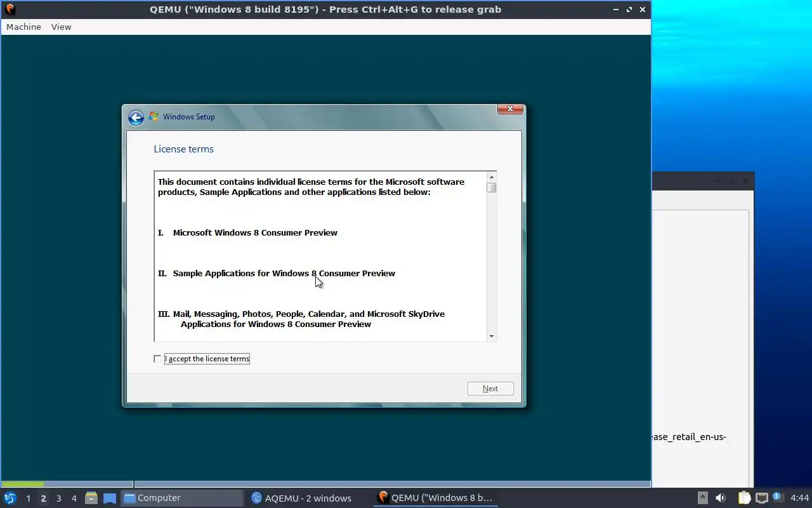
Task: Click the system tray expand arrow icon
Action: [x=702, y=498]
